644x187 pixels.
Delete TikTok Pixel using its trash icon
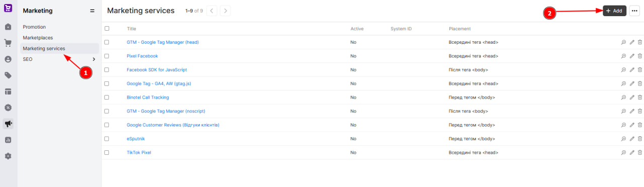tap(640, 152)
